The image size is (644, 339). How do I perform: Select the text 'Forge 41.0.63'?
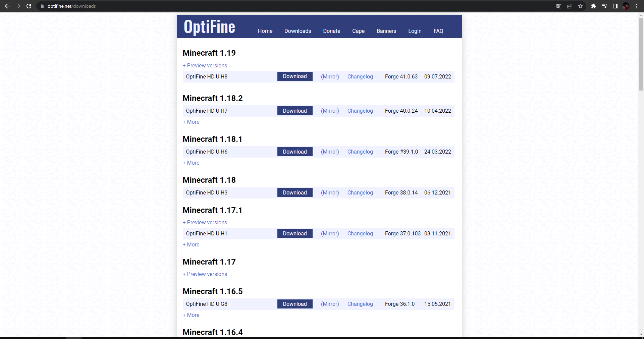pos(401,76)
